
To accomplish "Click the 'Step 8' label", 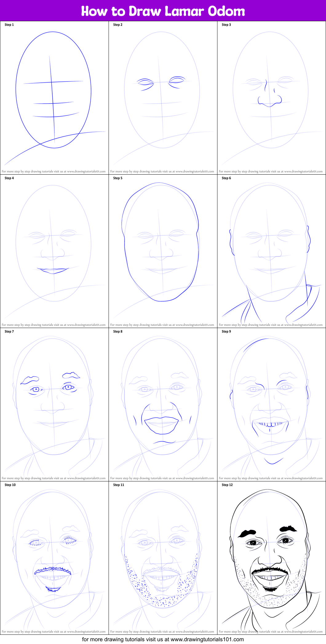I will 118,331.
